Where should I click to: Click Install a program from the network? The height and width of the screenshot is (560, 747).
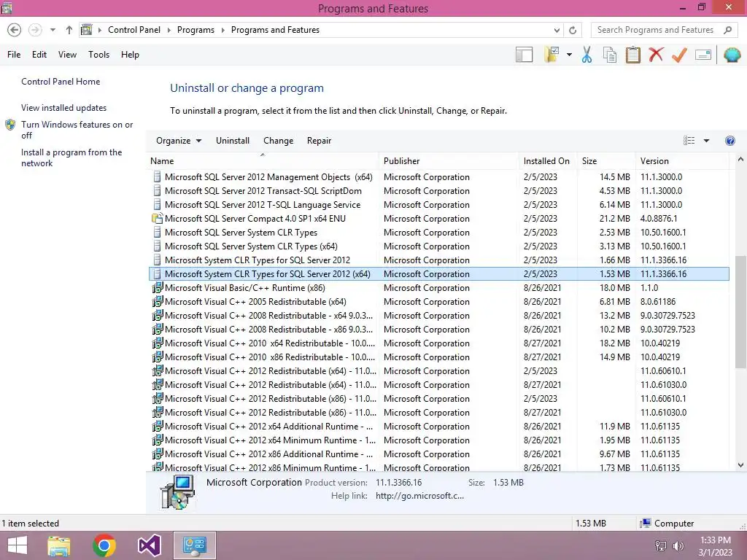pyautogui.click(x=71, y=157)
